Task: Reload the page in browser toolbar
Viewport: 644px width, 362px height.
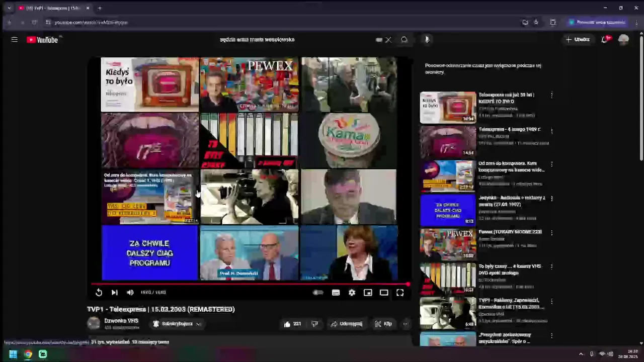Action: point(34,22)
